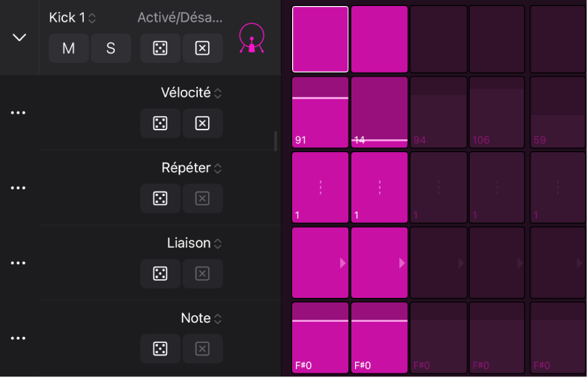Randomize the Vélocité row values

[x=160, y=124]
